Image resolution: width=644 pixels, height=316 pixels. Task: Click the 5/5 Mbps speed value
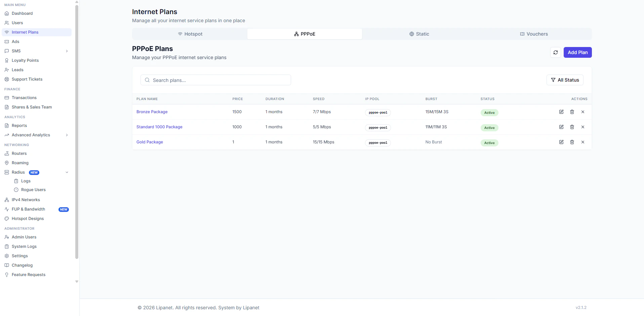point(322,127)
